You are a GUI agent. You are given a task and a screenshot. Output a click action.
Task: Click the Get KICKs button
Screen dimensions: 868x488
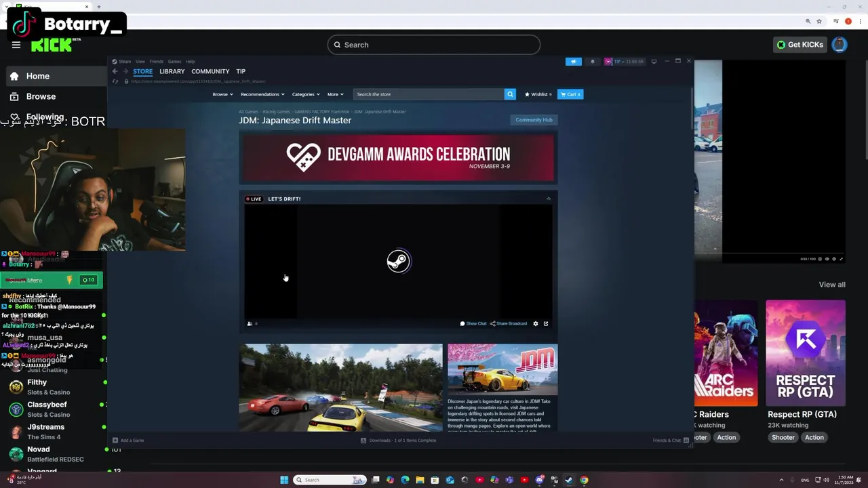point(800,45)
